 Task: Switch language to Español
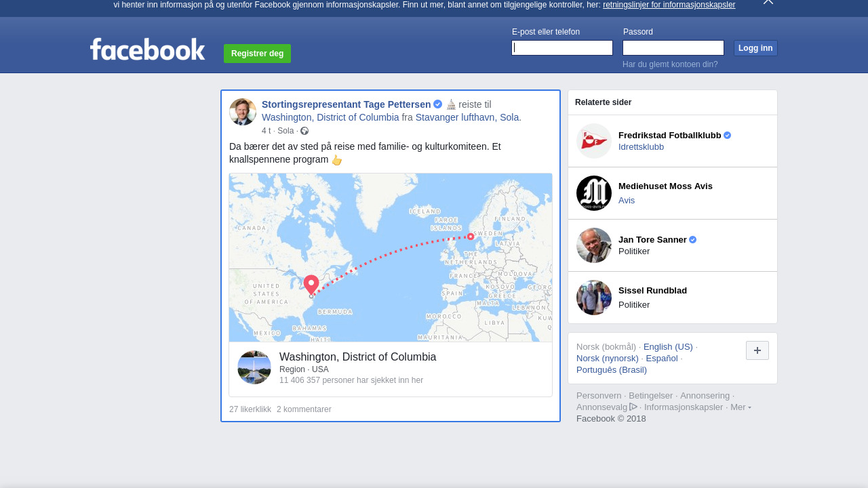pyautogui.click(x=662, y=359)
